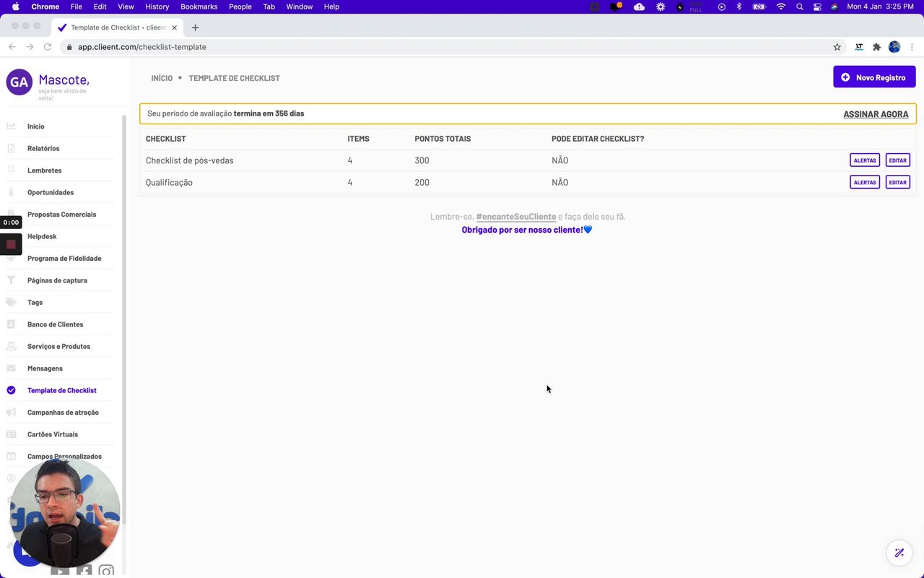
Task: Click the LT extension icon in Chrome toolbar
Action: point(859,47)
